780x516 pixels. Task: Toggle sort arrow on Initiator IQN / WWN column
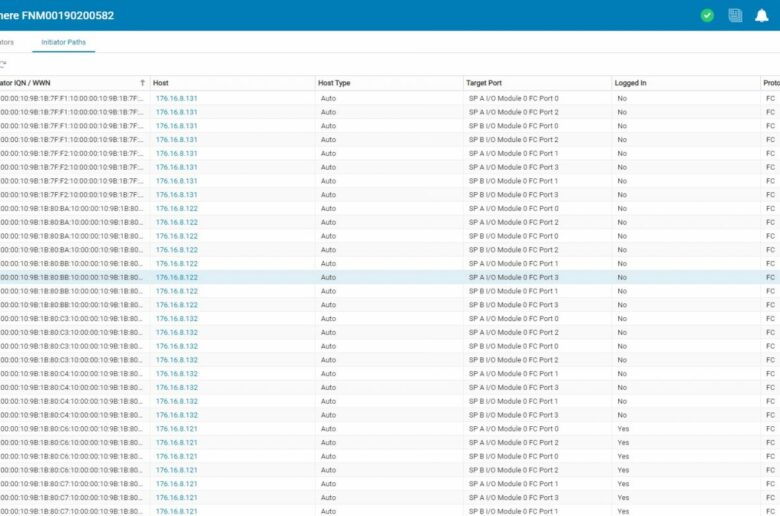142,83
